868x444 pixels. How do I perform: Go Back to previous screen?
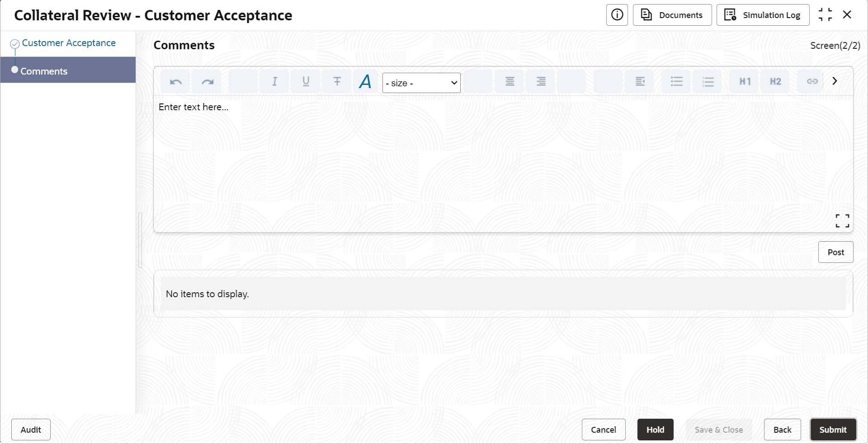(x=782, y=430)
